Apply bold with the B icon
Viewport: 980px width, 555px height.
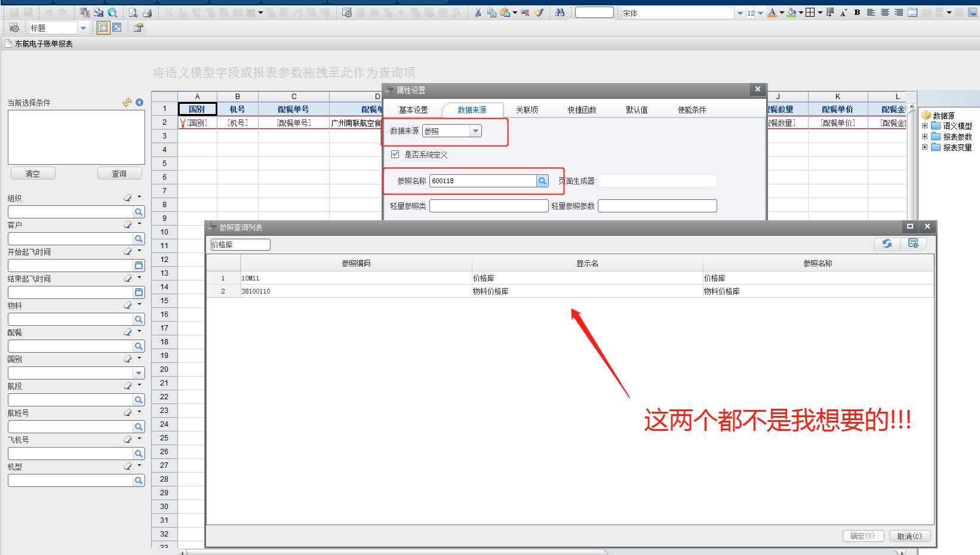point(857,13)
